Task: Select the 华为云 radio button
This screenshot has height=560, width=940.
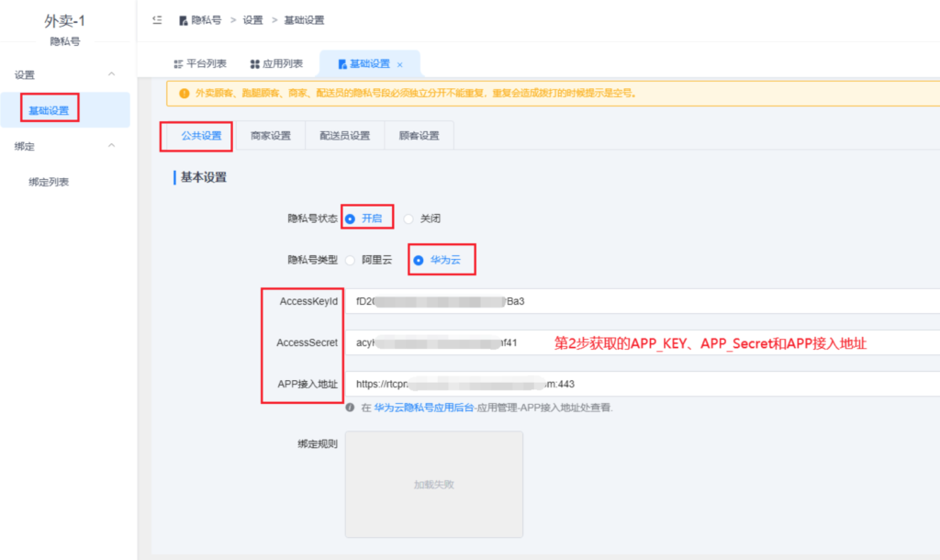Action: pyautogui.click(x=418, y=259)
